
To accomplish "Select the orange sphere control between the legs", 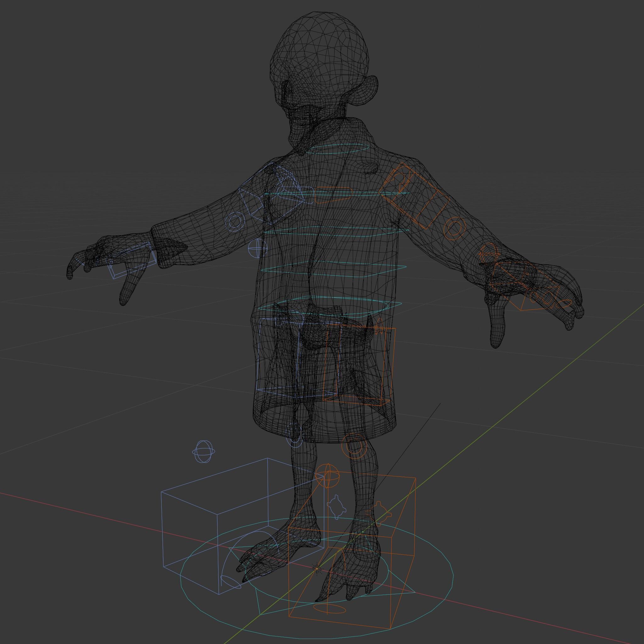I will 328,476.
